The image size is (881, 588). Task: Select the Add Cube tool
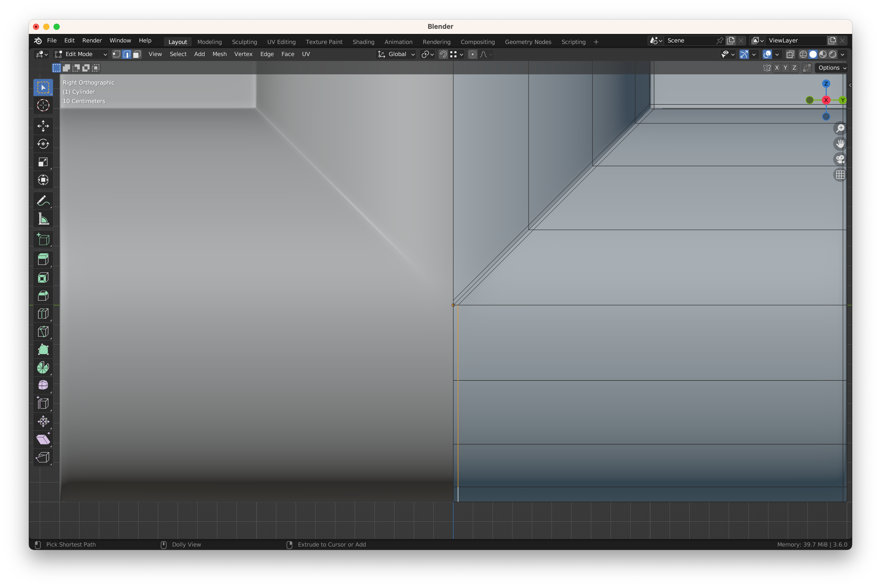tap(43, 239)
